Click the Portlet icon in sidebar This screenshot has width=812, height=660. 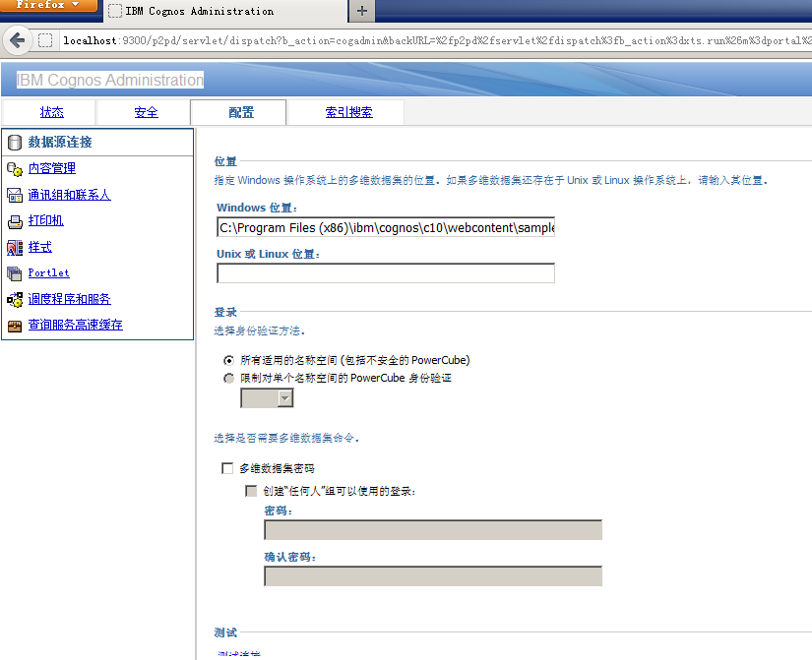coord(15,273)
